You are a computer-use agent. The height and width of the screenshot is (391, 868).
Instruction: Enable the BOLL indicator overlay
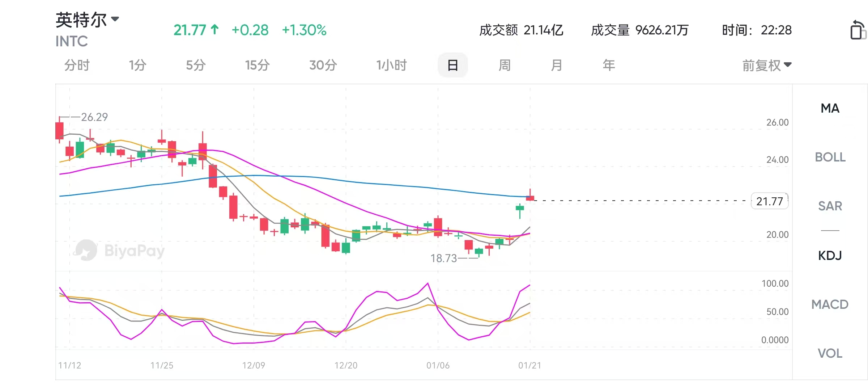[x=830, y=157]
